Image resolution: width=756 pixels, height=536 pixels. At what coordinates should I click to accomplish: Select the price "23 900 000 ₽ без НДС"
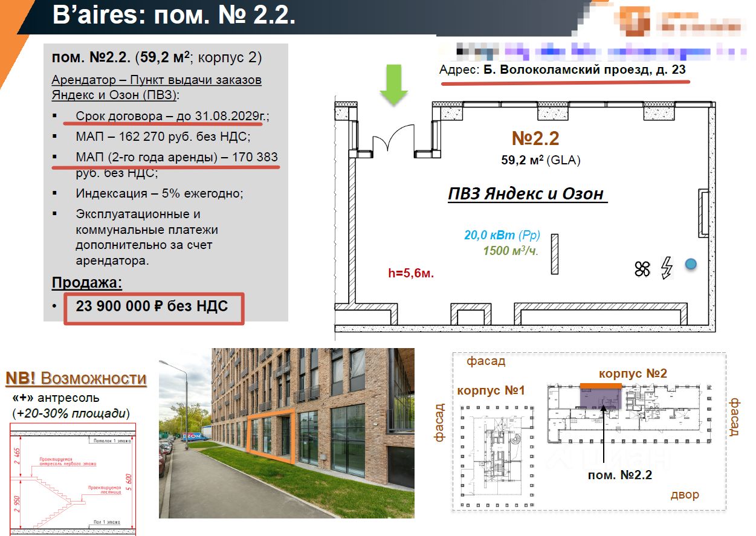pos(152,306)
